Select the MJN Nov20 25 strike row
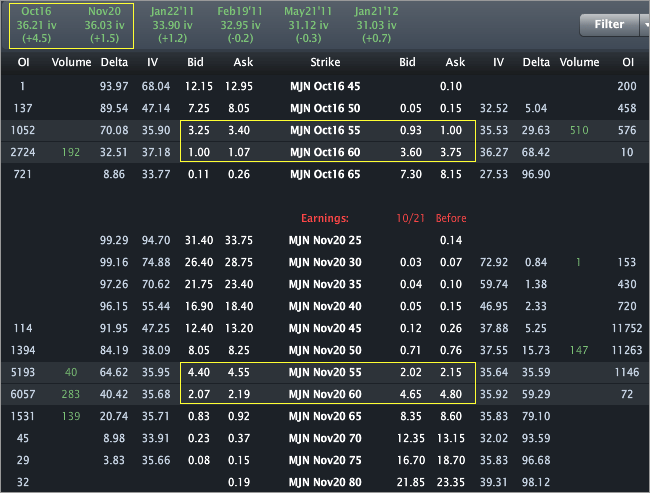 325,240
